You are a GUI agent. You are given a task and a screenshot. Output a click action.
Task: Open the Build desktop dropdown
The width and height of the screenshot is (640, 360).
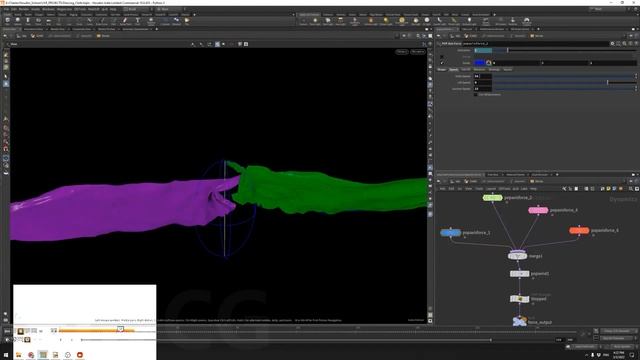tap(137, 9)
